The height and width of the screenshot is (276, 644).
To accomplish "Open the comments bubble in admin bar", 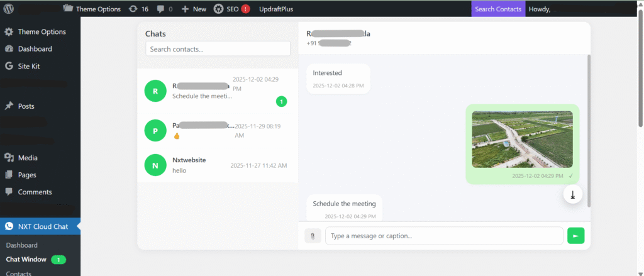I will (x=164, y=9).
